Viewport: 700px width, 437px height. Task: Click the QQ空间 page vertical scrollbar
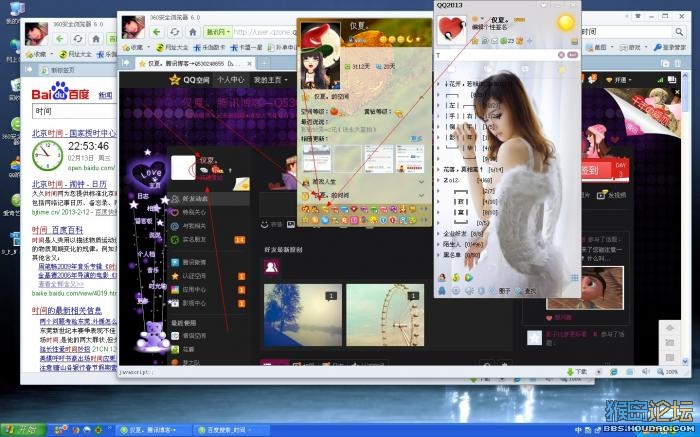[685, 218]
